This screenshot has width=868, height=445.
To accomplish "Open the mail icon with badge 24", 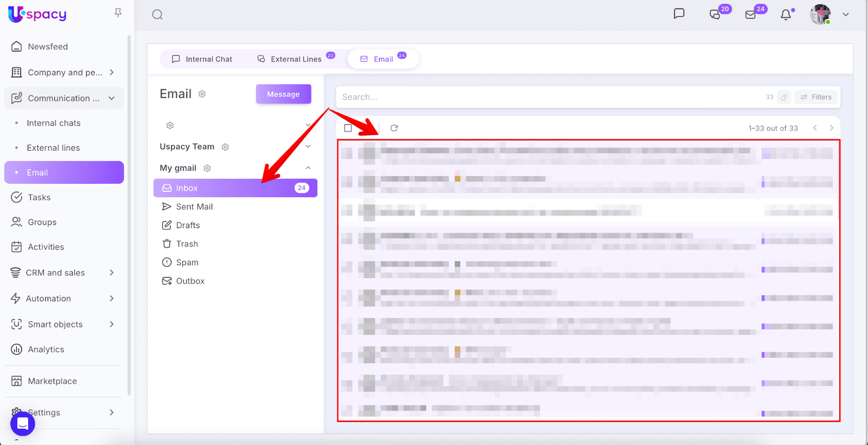I will (751, 15).
